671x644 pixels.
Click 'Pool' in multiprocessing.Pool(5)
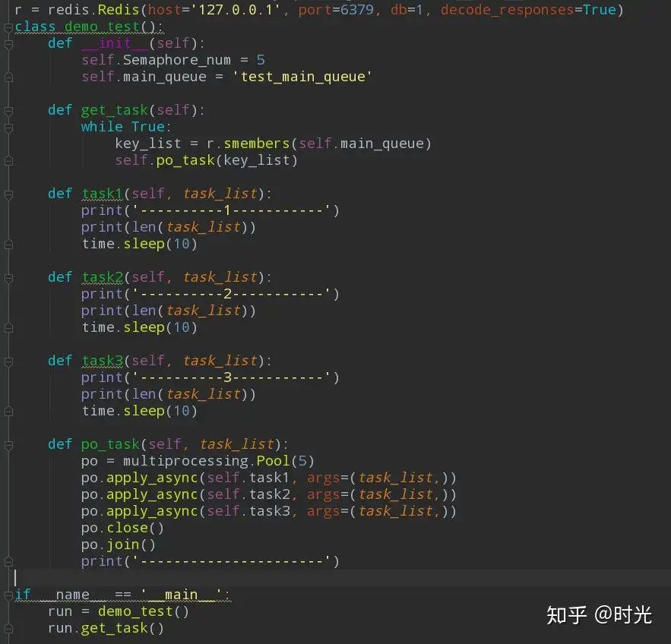[273, 460]
